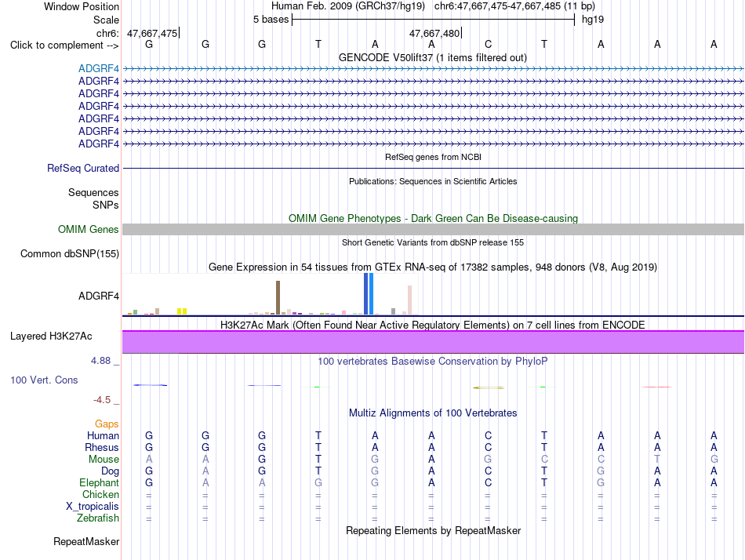Click the 'Click to complement -->' label
Image resolution: width=745 pixels, height=560 pixels.
pyautogui.click(x=64, y=45)
